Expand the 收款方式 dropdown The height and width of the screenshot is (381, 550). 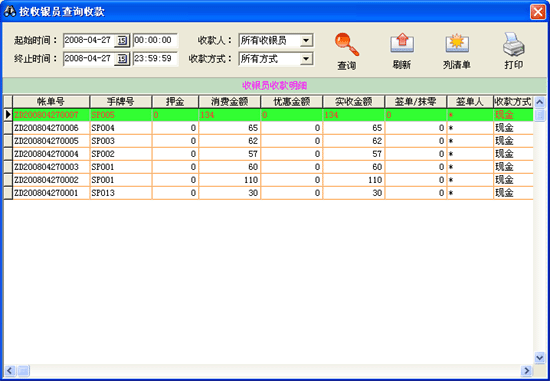[306, 59]
